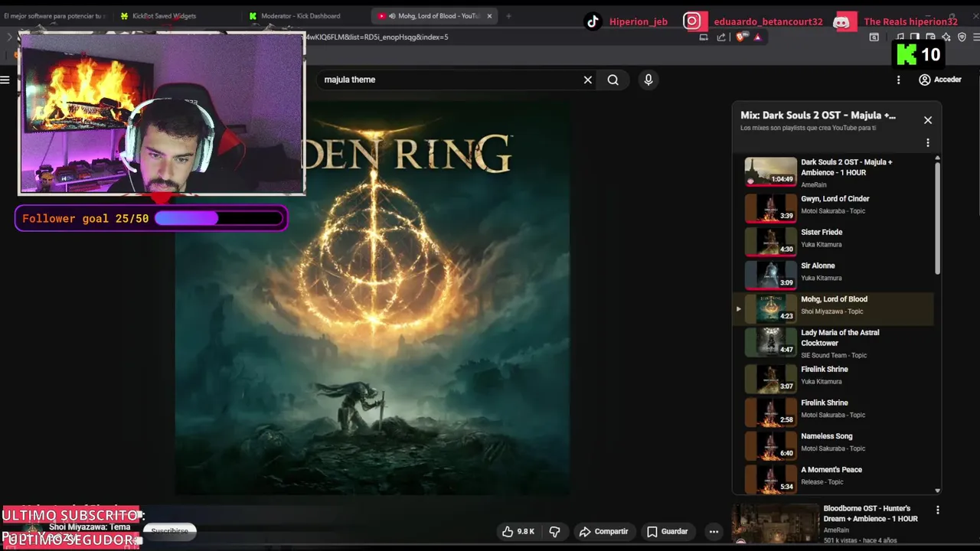The image size is (980, 551).
Task: Close the Mohg, Lord of Blood tab
Action: click(x=489, y=15)
